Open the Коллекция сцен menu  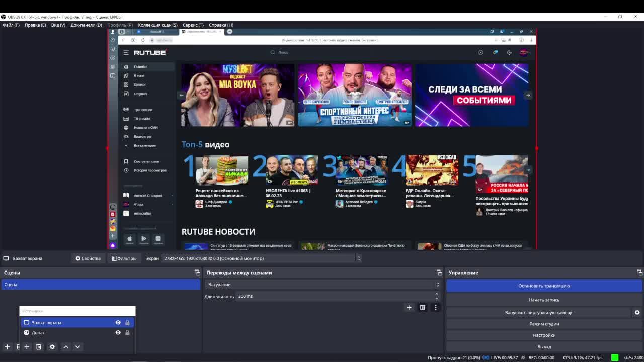(157, 25)
